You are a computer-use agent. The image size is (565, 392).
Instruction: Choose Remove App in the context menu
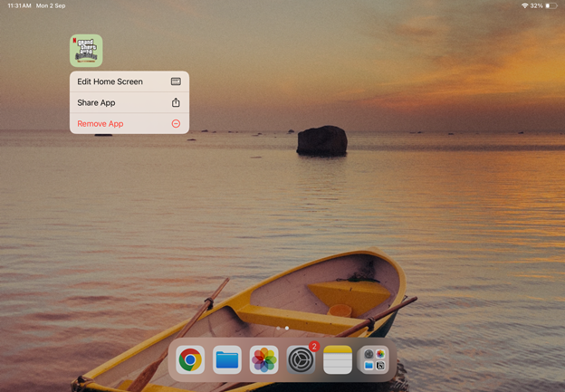point(129,124)
